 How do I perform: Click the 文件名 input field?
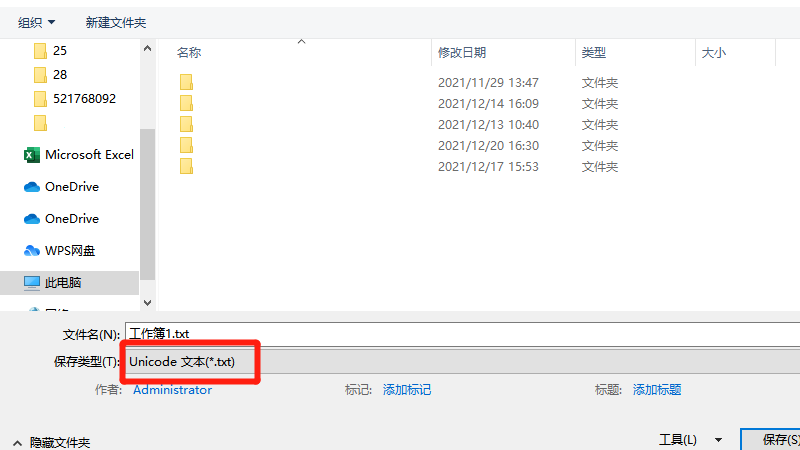tap(462, 334)
